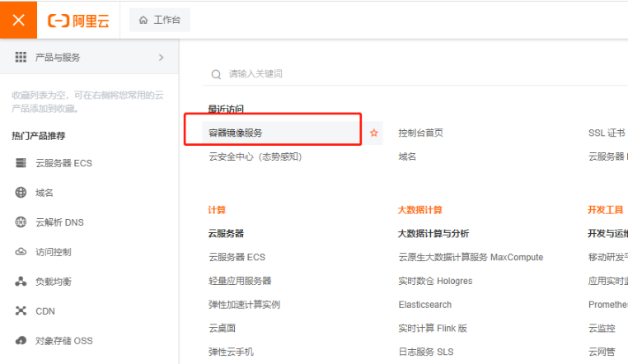This screenshot has height=364, width=628.
Task: Select the 大数据计算 category heading
Action: tap(419, 210)
